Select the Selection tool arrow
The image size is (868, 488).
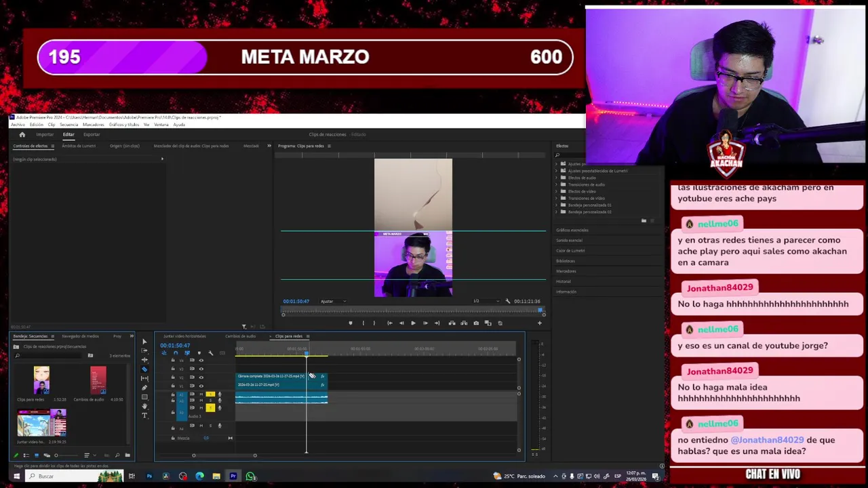pos(144,342)
